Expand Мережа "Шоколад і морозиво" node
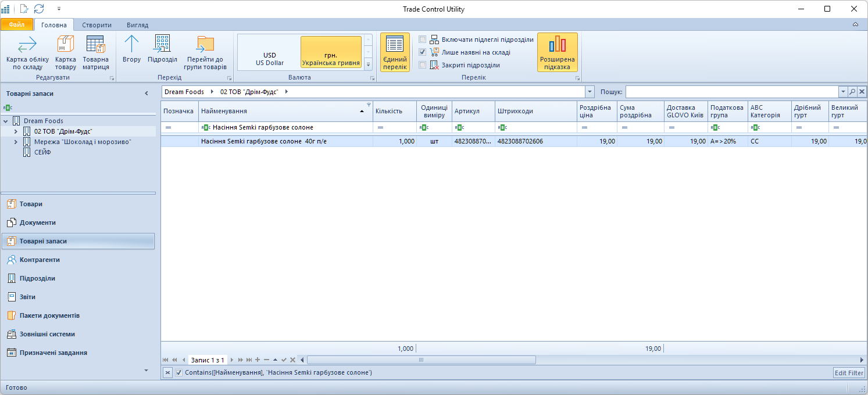Image resolution: width=868 pixels, height=395 pixels. coord(16,142)
